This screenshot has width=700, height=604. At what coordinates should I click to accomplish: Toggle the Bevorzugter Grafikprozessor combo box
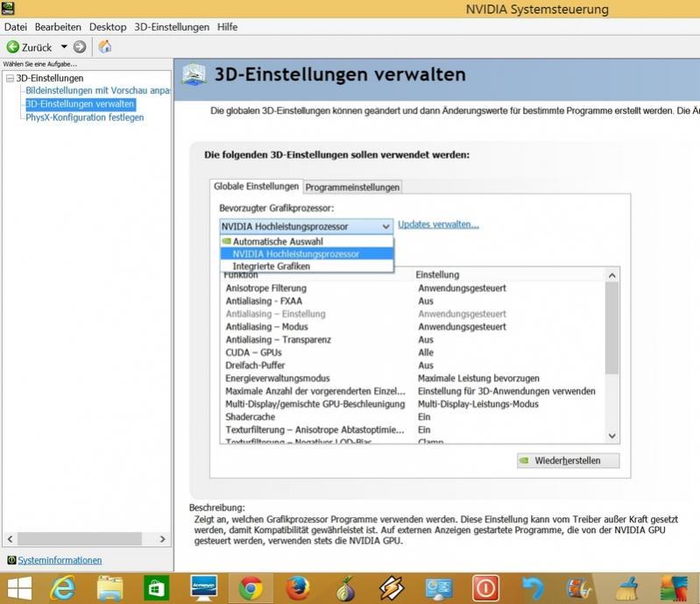307,226
